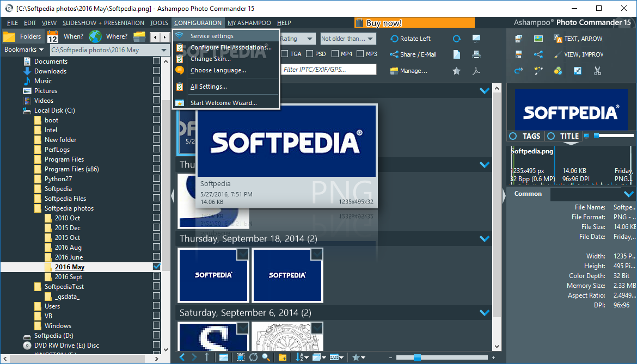The image size is (637, 364).
Task: Open the bottom star rating dropdown
Action: coord(359,357)
